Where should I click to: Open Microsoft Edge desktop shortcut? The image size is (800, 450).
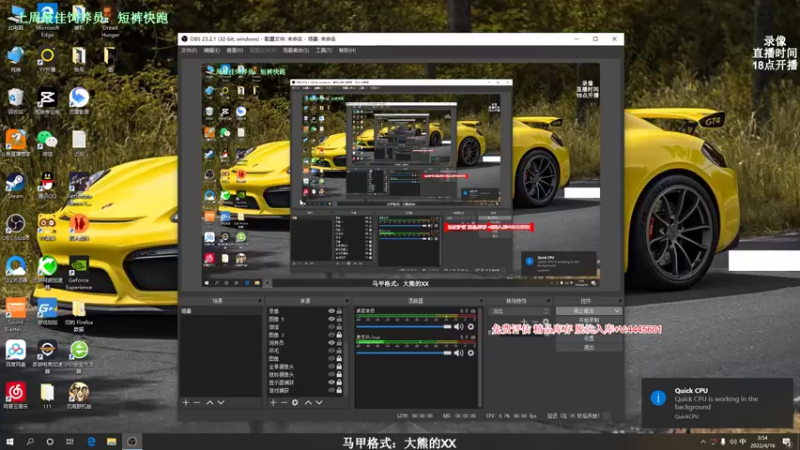[47, 21]
